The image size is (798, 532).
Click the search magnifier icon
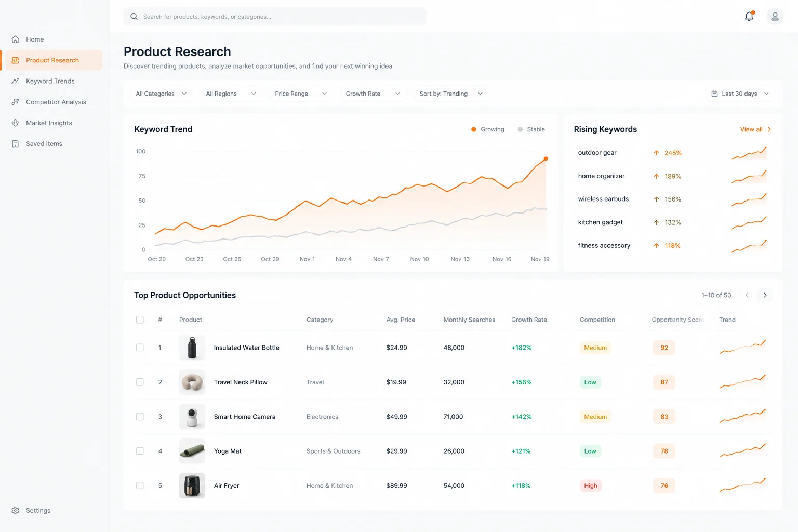point(134,17)
